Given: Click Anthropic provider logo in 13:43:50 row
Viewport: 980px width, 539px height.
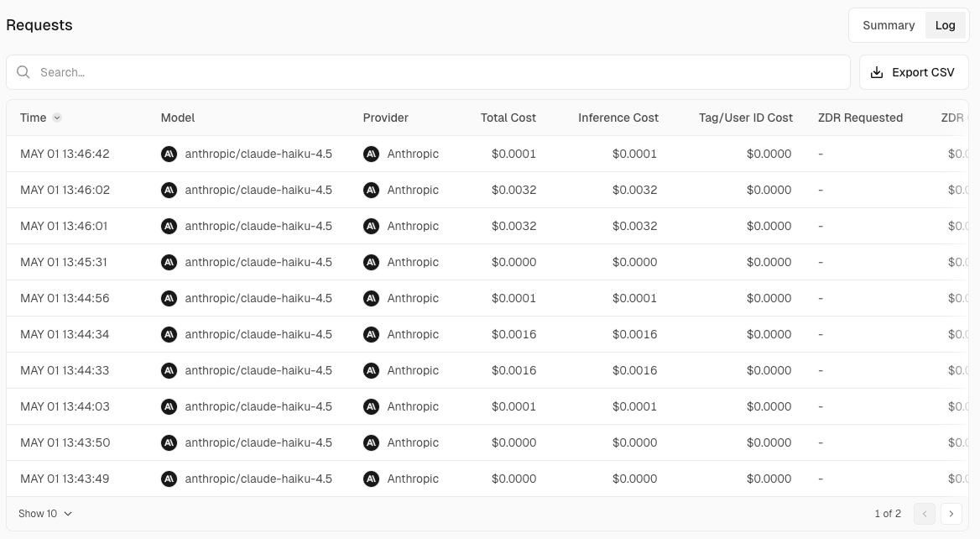Looking at the screenshot, I should point(371,442).
